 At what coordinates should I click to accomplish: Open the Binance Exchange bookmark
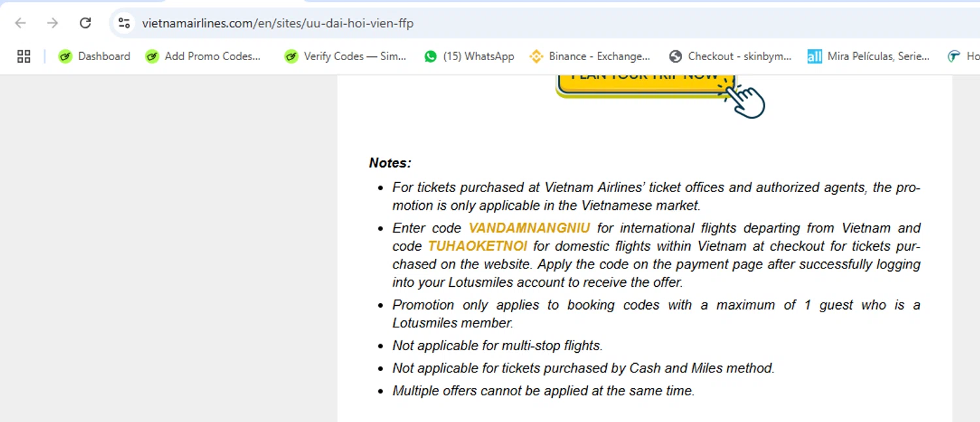590,57
